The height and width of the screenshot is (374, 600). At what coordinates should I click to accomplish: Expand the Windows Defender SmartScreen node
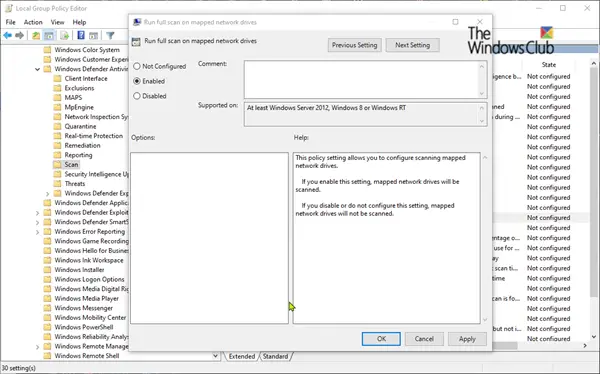(x=38, y=222)
